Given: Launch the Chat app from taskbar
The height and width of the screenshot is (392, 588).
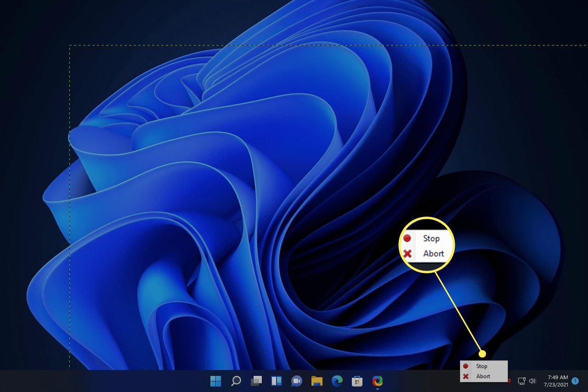Looking at the screenshot, I should 296,381.
